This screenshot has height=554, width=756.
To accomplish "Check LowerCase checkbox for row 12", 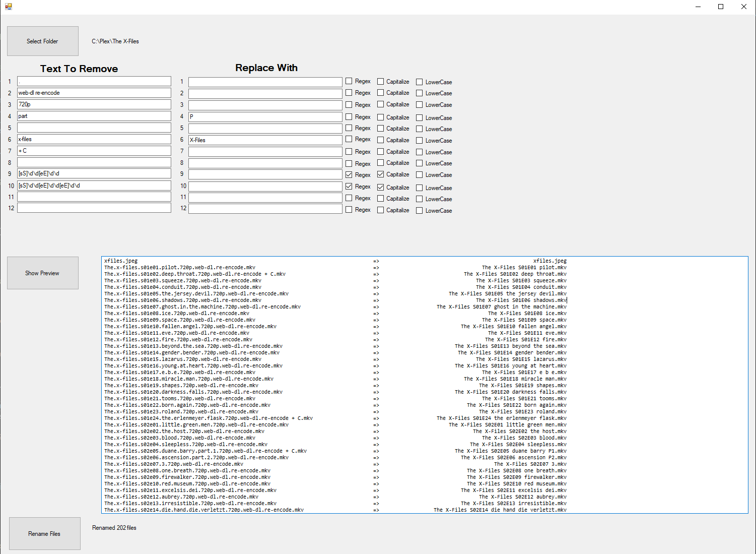I will point(419,210).
